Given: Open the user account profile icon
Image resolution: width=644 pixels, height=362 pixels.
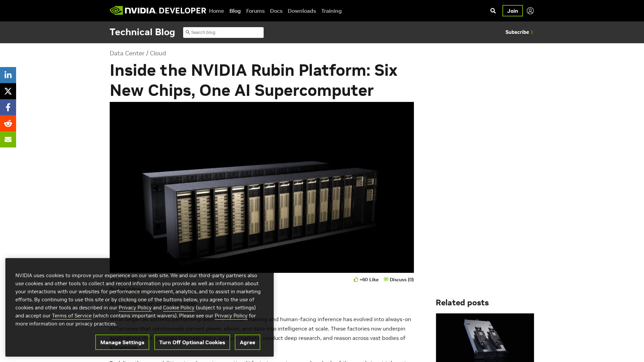Looking at the screenshot, I should [x=530, y=11].
